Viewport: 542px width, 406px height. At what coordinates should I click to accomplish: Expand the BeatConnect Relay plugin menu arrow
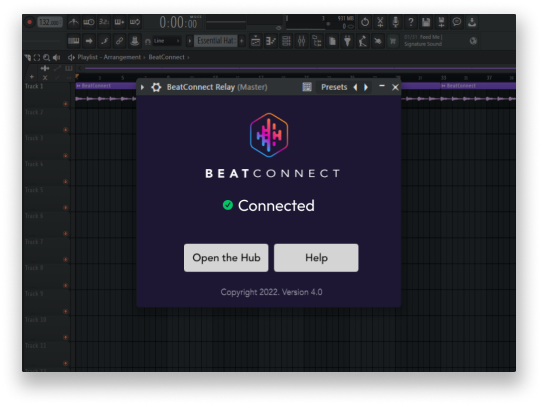[x=142, y=87]
